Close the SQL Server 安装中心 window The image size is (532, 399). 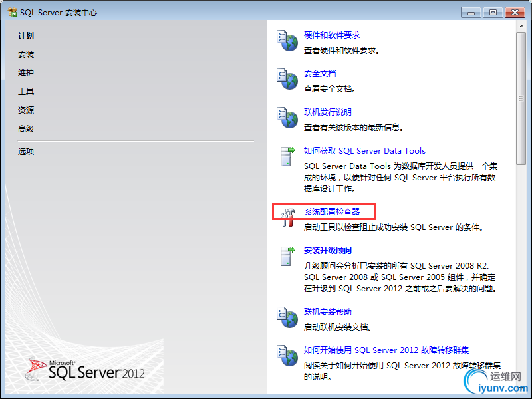pyautogui.click(x=515, y=13)
